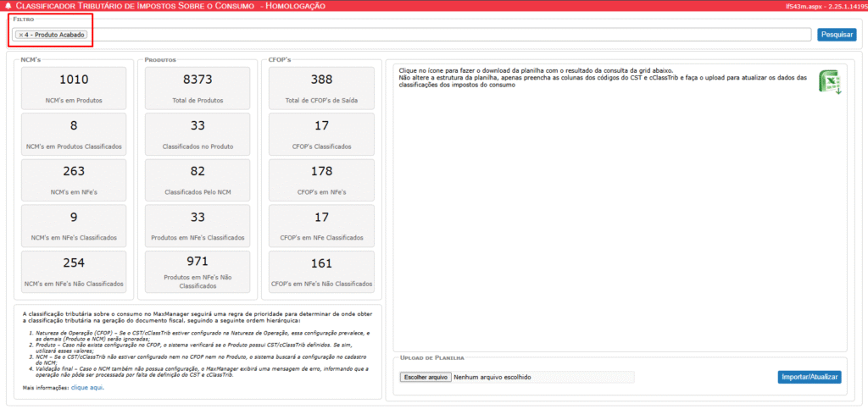
Task: Click the bell icon in the title bar
Action: pyautogui.click(x=8, y=6)
